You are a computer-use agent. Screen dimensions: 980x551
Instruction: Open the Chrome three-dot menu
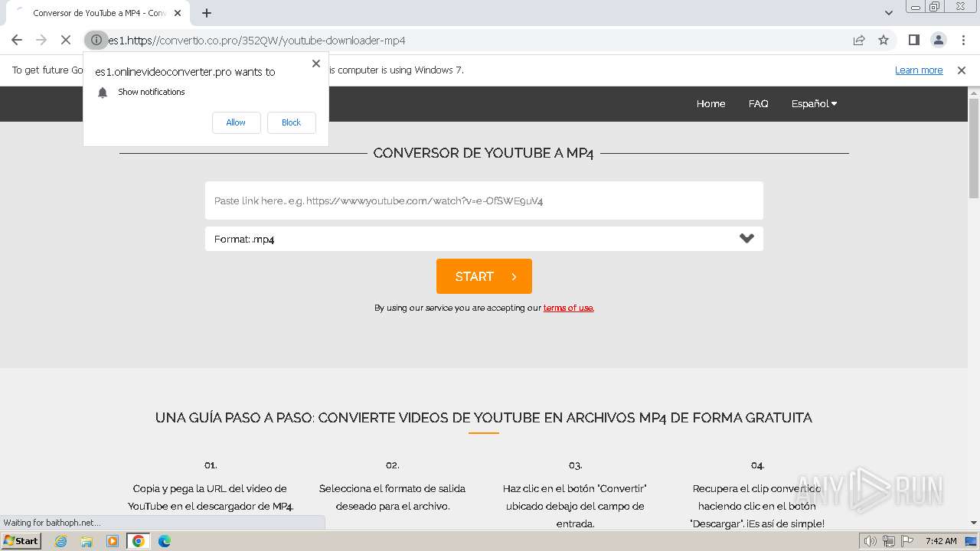[963, 40]
